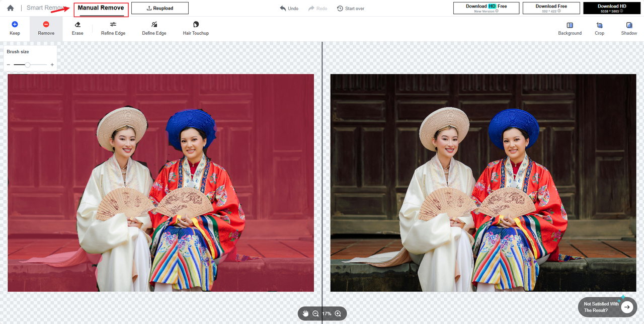Zoom in with the magnifier plus icon

(338, 313)
